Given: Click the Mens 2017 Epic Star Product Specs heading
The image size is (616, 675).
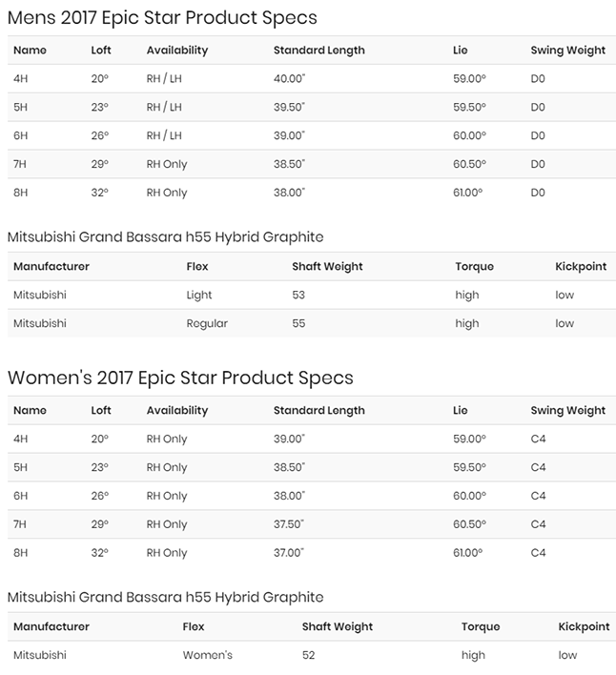Looking at the screenshot, I should point(162,18).
